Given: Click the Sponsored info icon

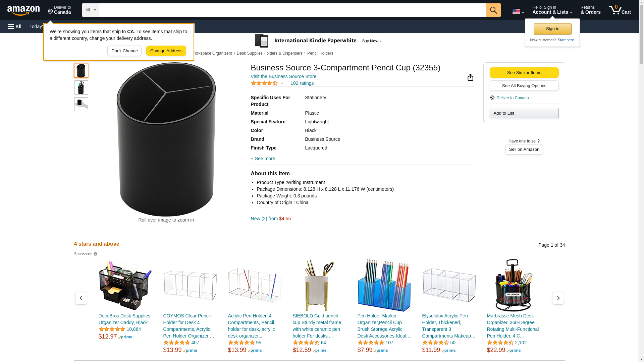Looking at the screenshot, I should (96, 254).
